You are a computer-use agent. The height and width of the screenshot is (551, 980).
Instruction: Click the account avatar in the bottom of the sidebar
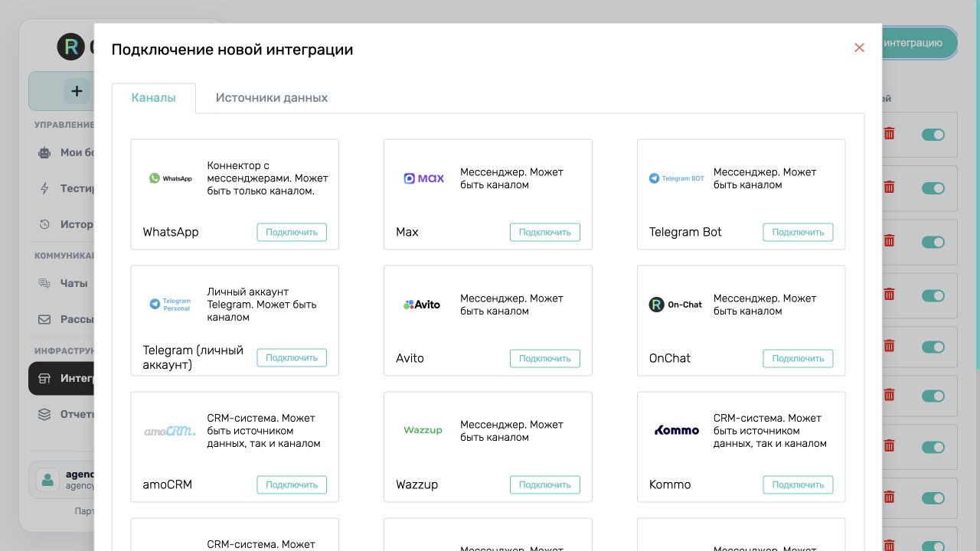coord(47,480)
